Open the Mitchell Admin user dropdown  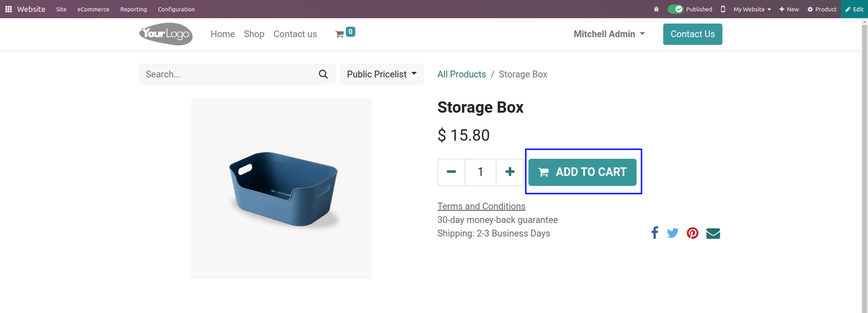609,34
